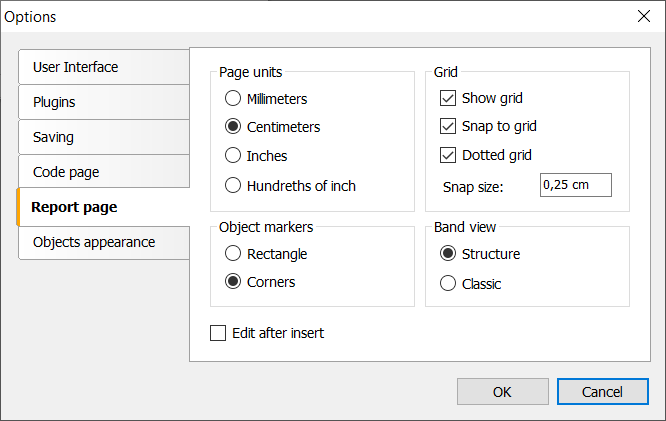The width and height of the screenshot is (666, 421).
Task: Confirm settings with OK button
Action: tap(502, 392)
